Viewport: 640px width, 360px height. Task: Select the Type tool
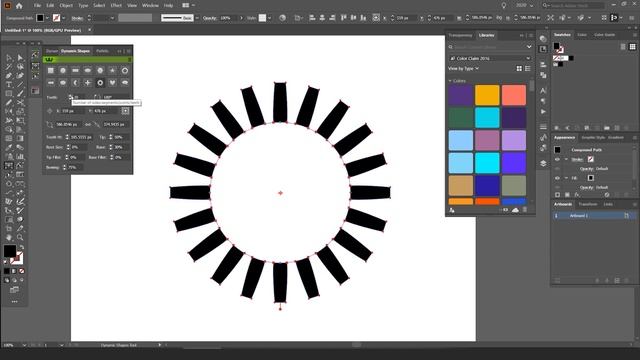point(9,85)
